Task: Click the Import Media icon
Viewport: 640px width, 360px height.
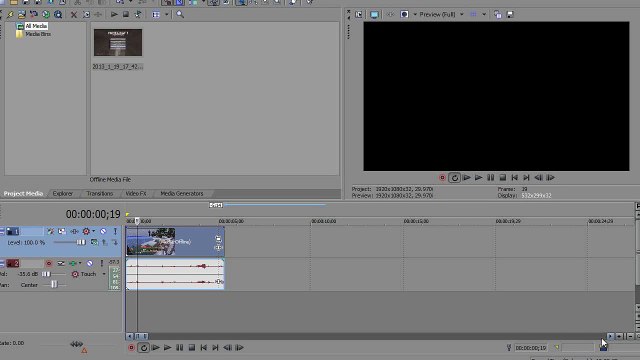Action: pos(22,15)
